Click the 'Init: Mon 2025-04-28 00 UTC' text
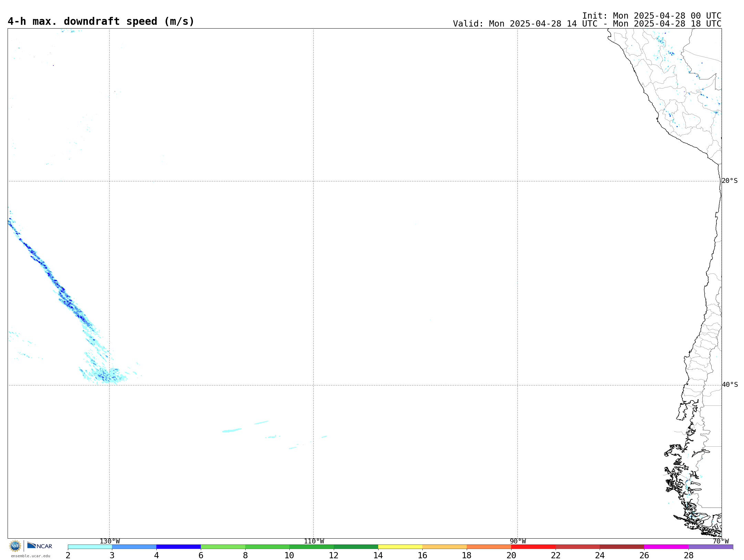The height and width of the screenshot is (560, 744). (652, 16)
